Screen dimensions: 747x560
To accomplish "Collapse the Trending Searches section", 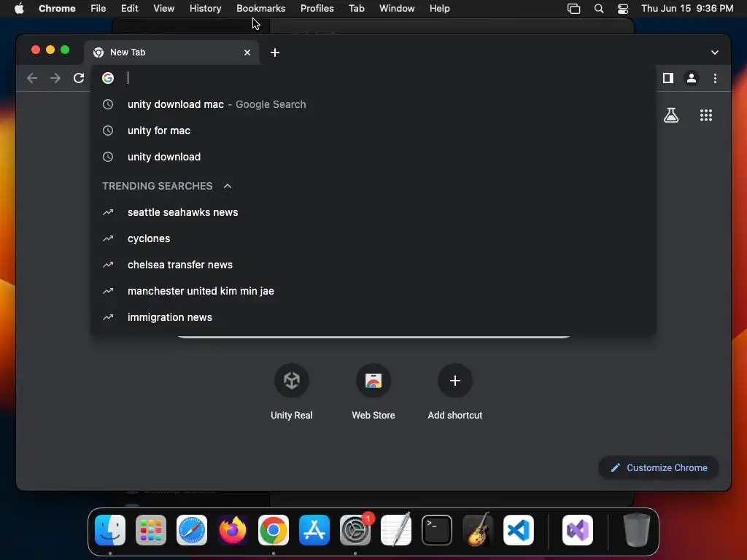I will tap(228, 186).
